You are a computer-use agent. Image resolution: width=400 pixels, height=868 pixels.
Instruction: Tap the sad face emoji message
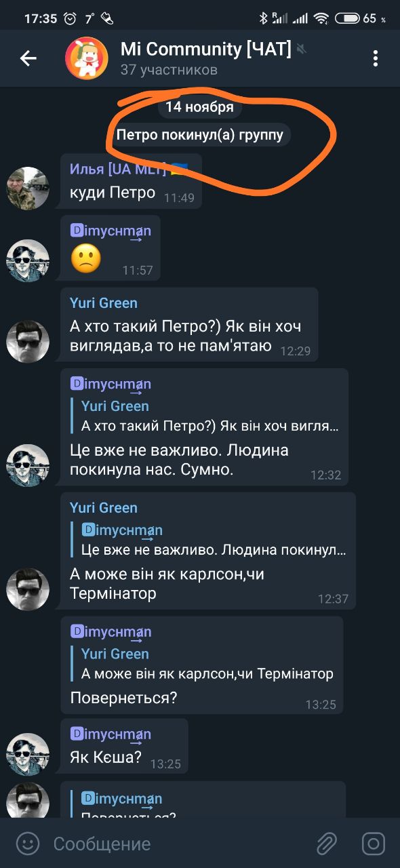point(85,258)
